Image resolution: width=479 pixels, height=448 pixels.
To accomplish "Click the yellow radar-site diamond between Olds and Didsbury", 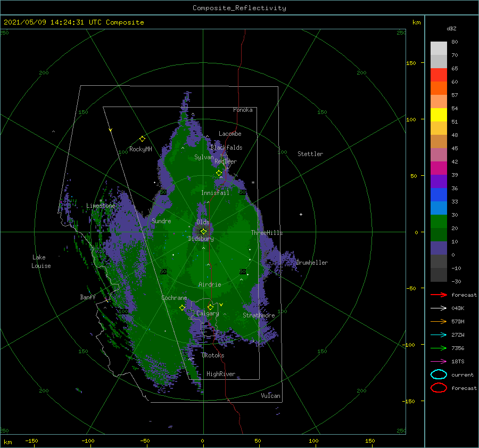I will click(x=203, y=232).
